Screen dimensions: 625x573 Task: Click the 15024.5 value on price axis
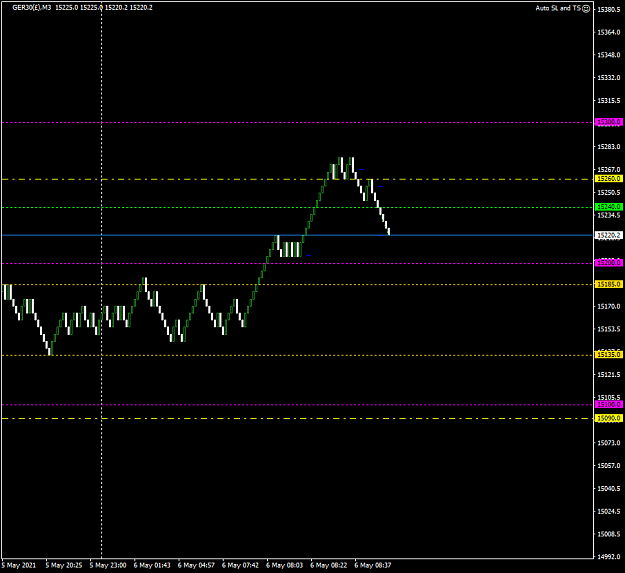pyautogui.click(x=609, y=511)
